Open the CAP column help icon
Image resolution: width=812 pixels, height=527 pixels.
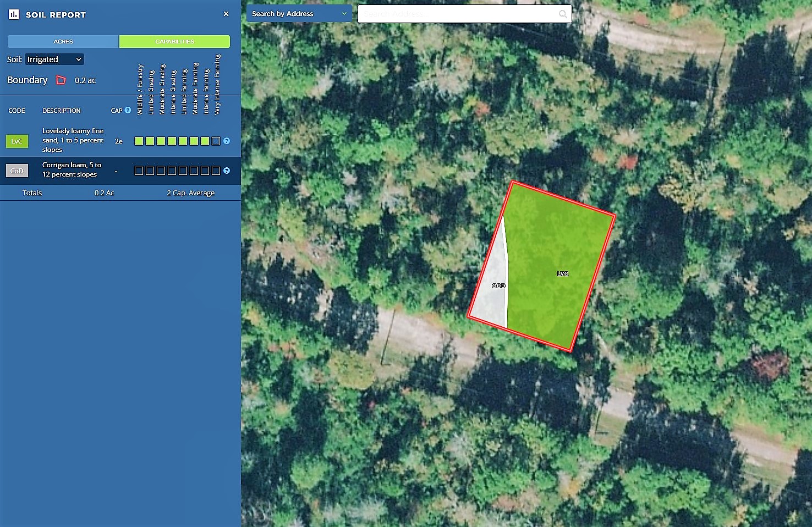[x=128, y=110]
